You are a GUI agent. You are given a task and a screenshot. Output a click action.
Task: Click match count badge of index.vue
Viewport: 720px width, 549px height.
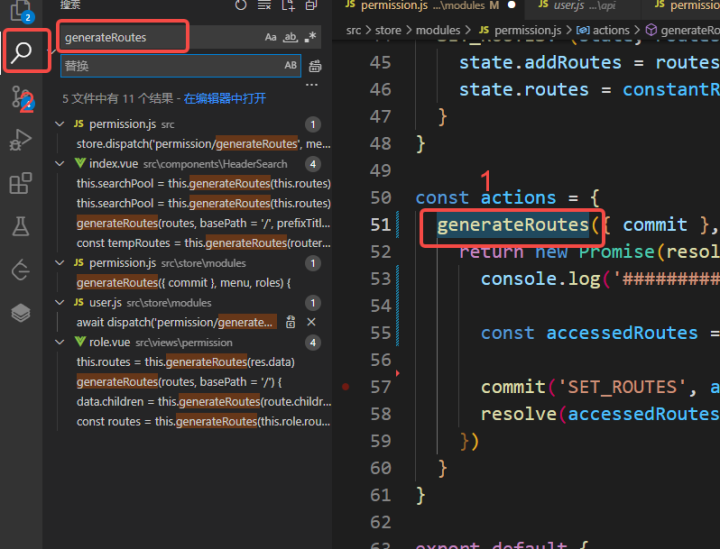(313, 164)
